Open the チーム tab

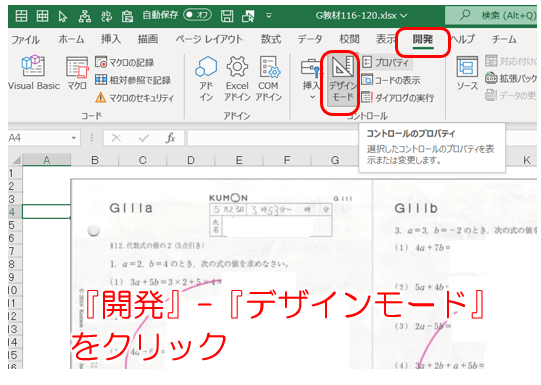[504, 39]
